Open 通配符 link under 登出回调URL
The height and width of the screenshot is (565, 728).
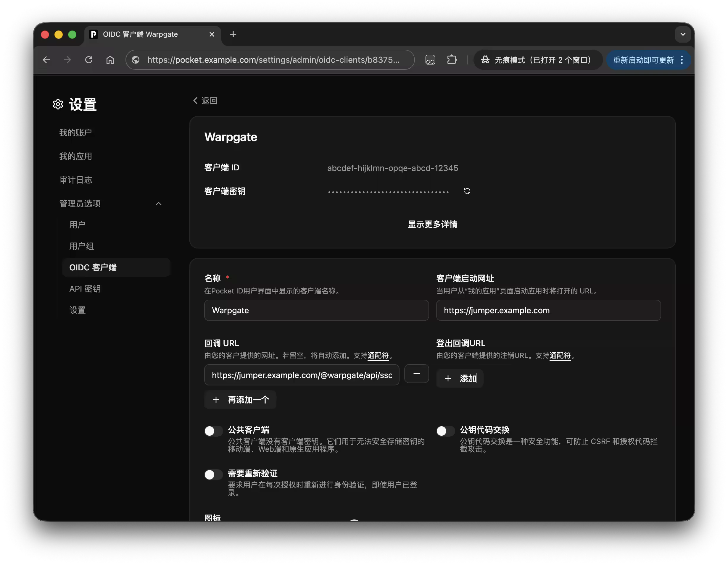[x=560, y=356]
